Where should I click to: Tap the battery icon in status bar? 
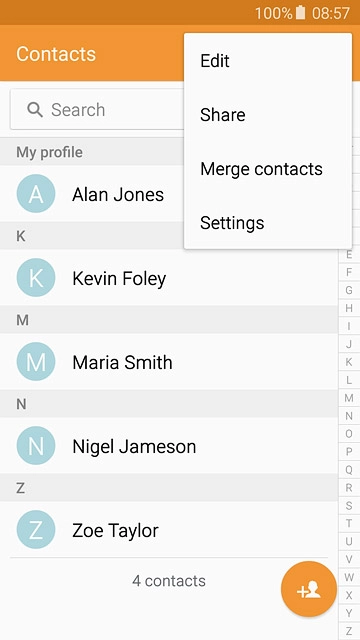click(x=300, y=13)
